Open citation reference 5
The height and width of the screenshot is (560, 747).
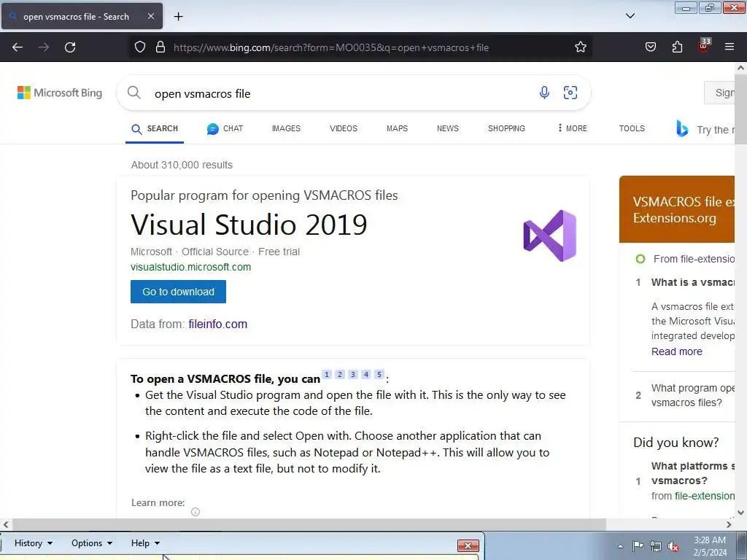(379, 374)
